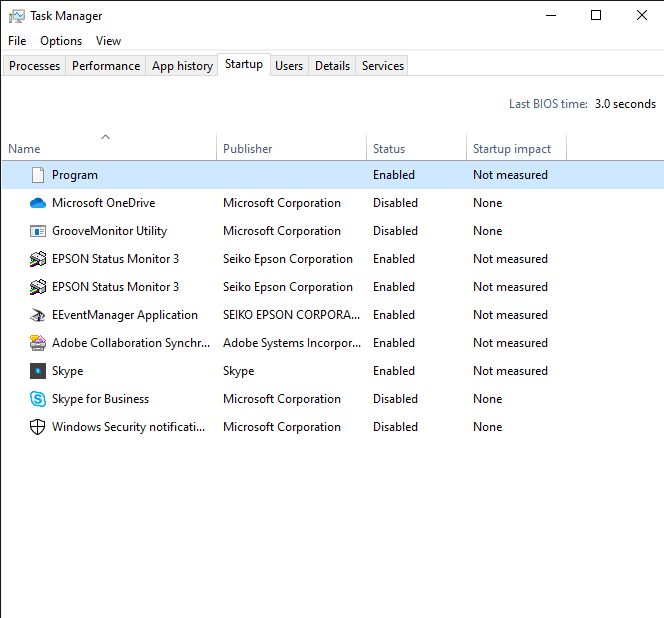Click the dark Skype app icon
This screenshot has width=664, height=618.
[38, 371]
